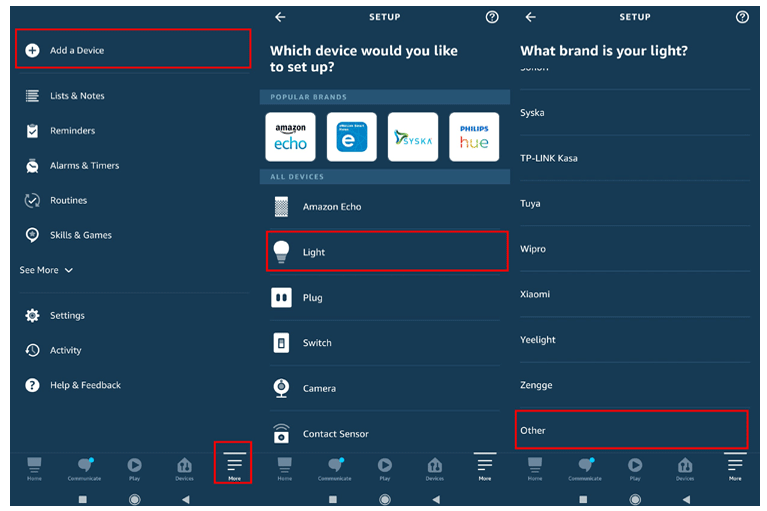This screenshot has width=767, height=511.
Task: Tap Android recents square, middle screen
Action: coord(333,499)
